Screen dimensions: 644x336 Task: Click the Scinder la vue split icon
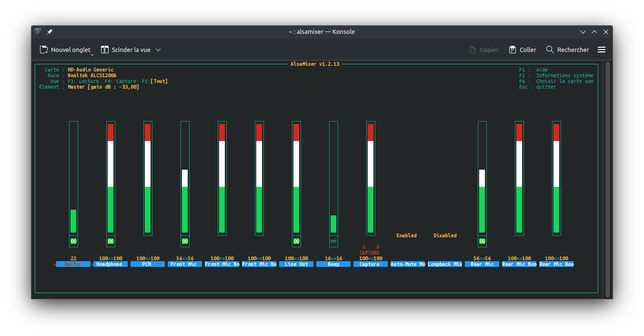pyautogui.click(x=105, y=50)
